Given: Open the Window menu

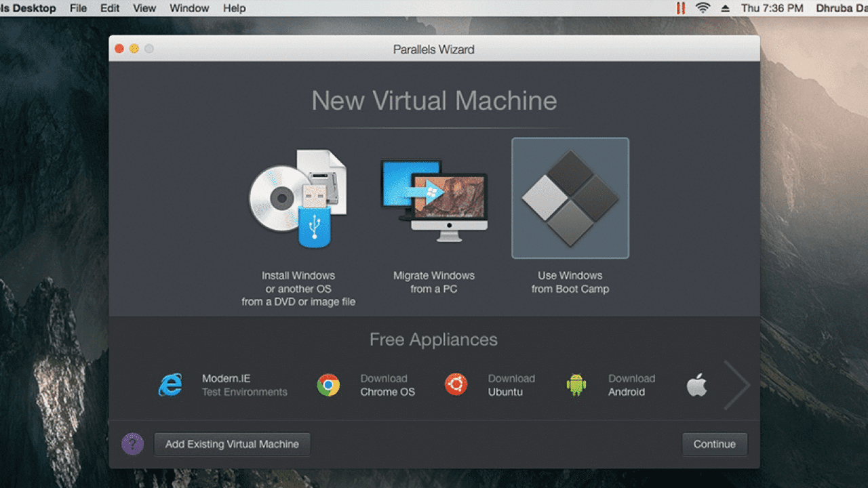Looking at the screenshot, I should click(189, 8).
